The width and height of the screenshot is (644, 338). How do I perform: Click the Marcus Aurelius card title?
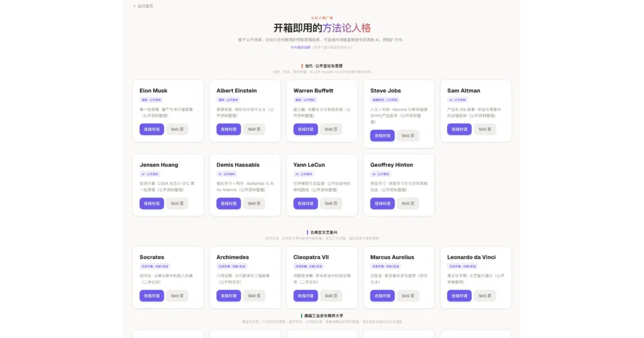[x=392, y=257]
